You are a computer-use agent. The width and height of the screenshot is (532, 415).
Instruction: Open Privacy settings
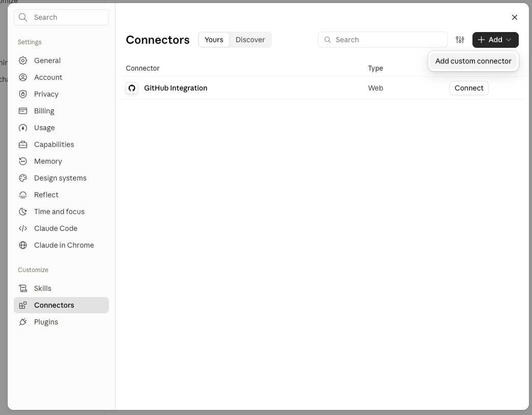pyautogui.click(x=61, y=94)
